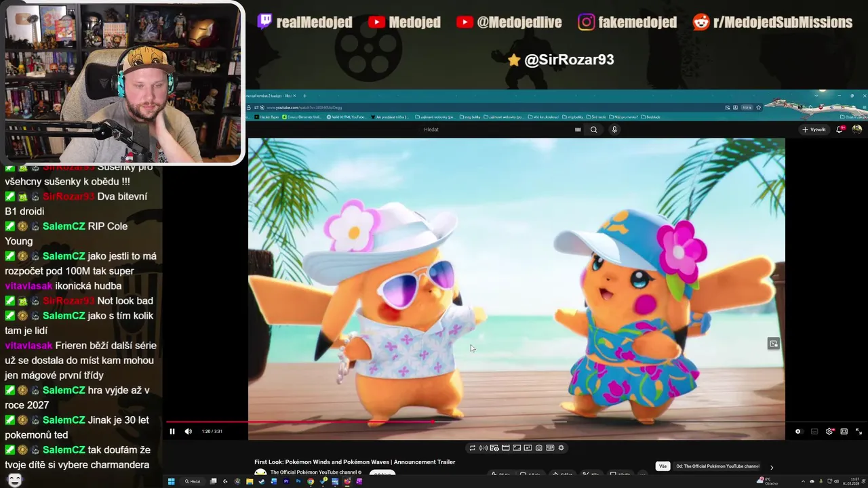Screen dimensions: 868x488
Task: Click the magnifier search button on YouTube
Action: coord(594,129)
